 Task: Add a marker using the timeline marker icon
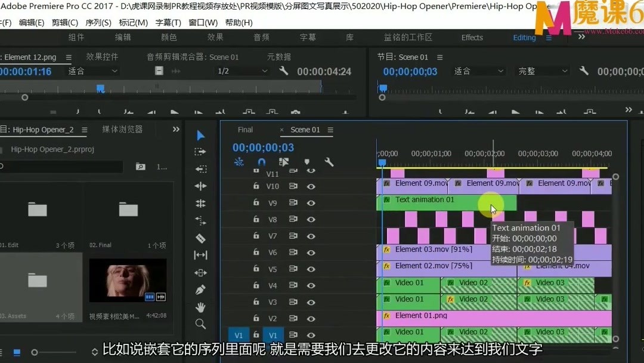pos(308,162)
